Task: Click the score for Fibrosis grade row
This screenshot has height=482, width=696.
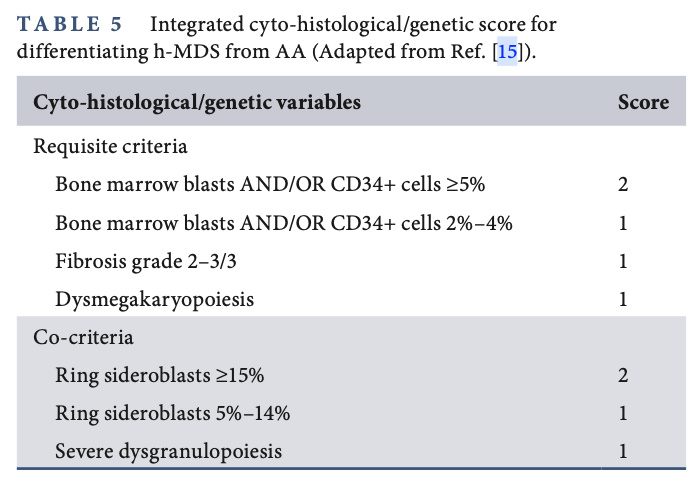Action: tap(623, 261)
